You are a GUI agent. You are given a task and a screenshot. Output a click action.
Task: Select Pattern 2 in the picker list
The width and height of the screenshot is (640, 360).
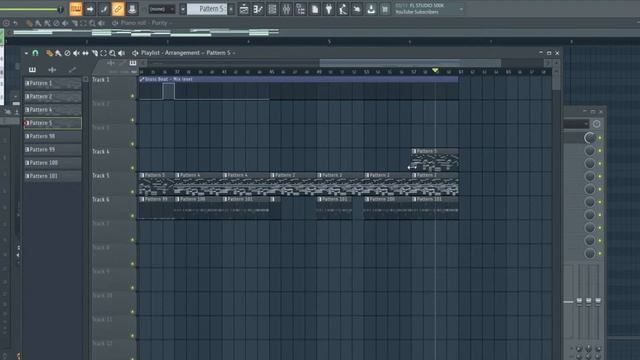[52, 97]
